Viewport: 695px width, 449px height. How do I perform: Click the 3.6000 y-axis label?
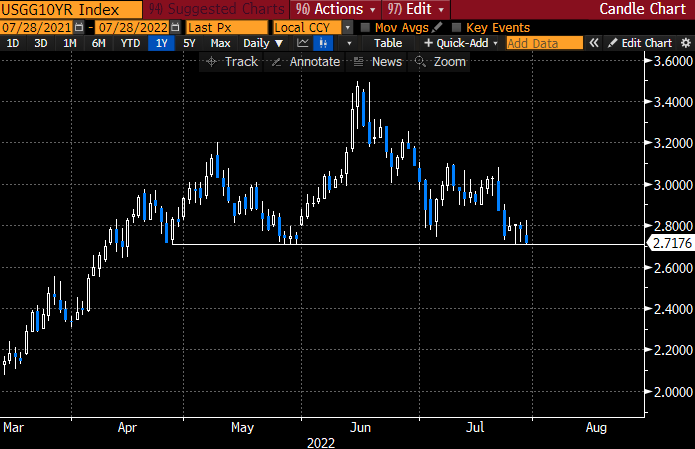click(x=673, y=61)
